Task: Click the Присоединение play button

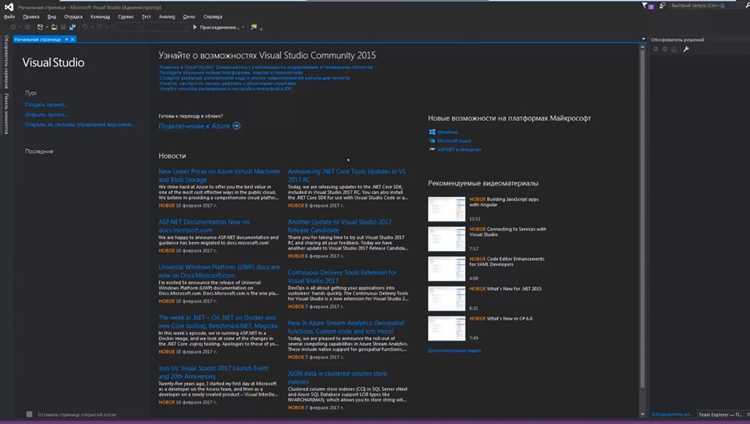Action: click(x=216, y=27)
